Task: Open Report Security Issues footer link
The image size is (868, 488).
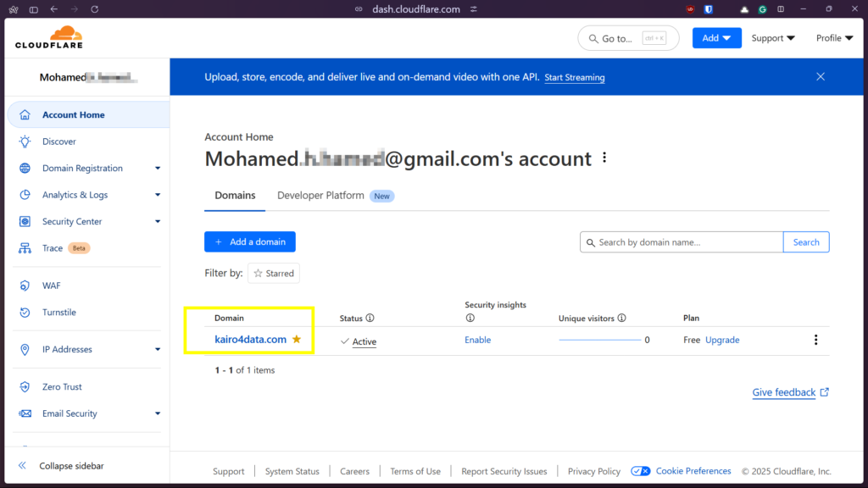Action: [504, 471]
